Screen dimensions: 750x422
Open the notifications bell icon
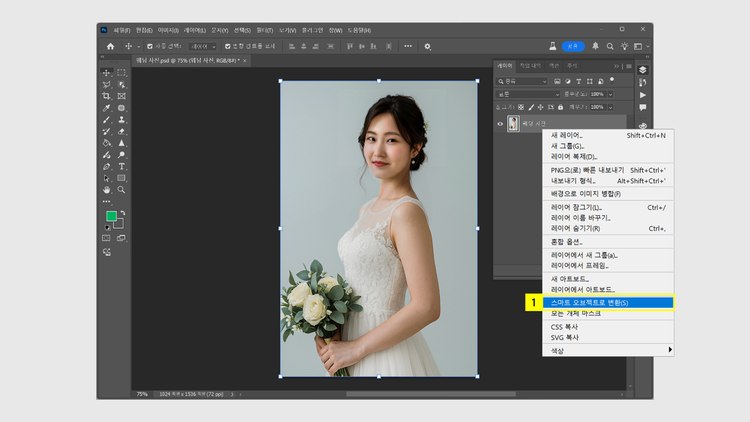click(596, 46)
